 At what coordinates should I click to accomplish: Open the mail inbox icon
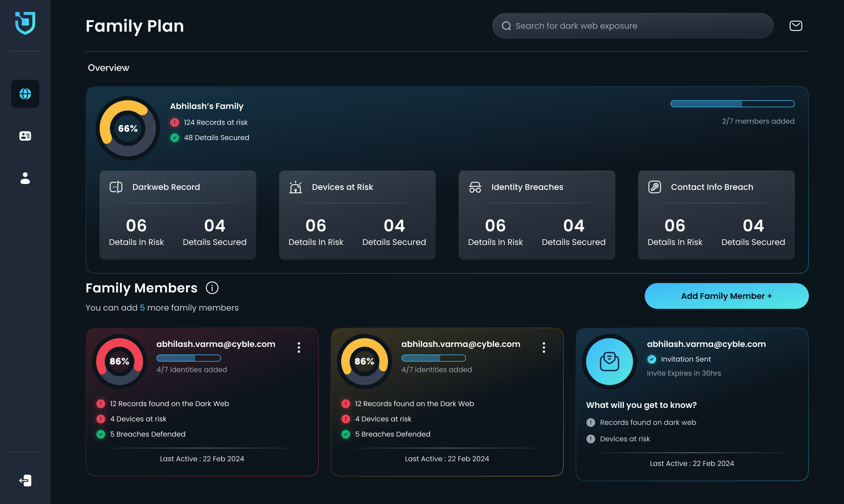click(796, 26)
